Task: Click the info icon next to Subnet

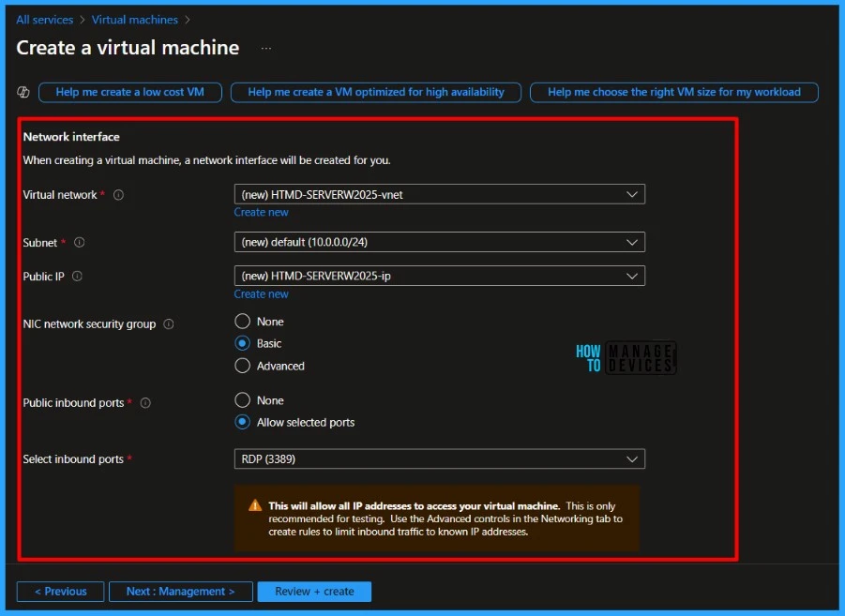Action: coord(79,243)
